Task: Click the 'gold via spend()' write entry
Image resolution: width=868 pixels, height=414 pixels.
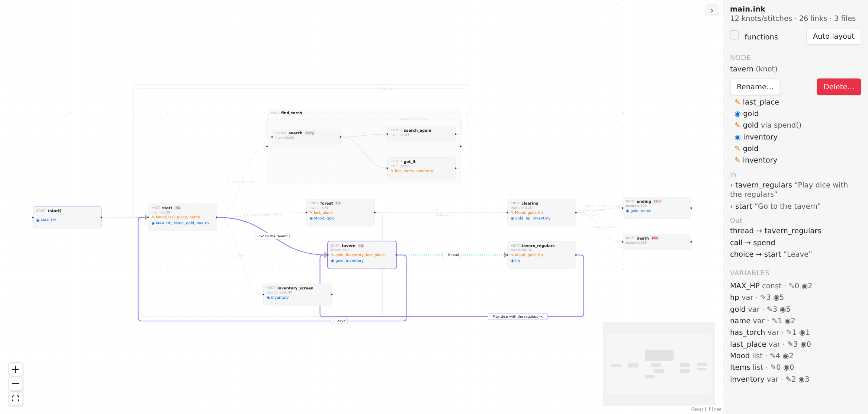Action: (768, 125)
